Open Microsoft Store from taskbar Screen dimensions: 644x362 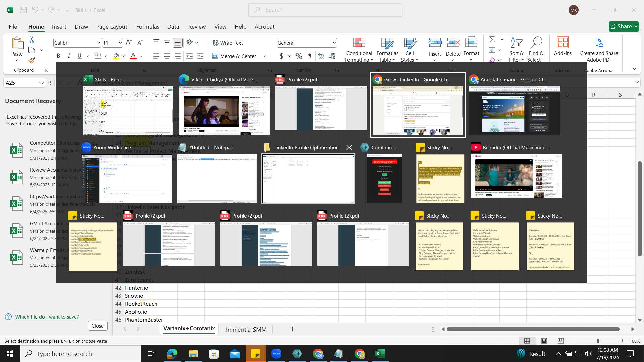point(214,354)
